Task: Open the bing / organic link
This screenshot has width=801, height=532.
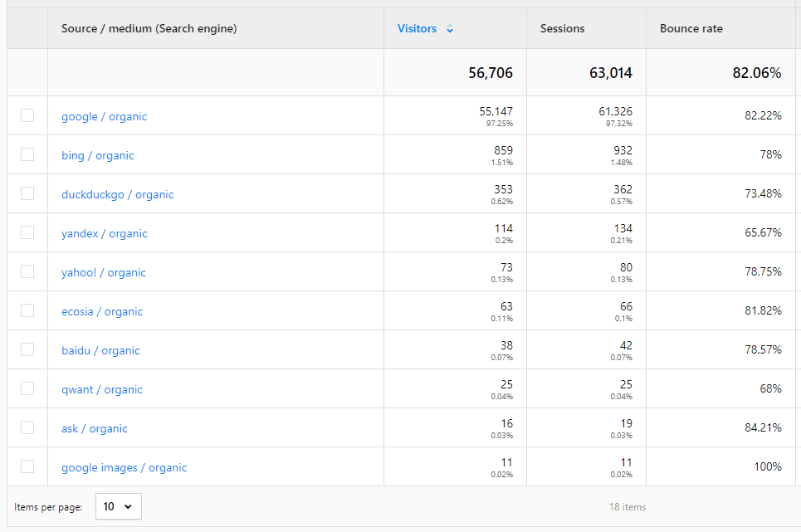Action: (x=97, y=156)
